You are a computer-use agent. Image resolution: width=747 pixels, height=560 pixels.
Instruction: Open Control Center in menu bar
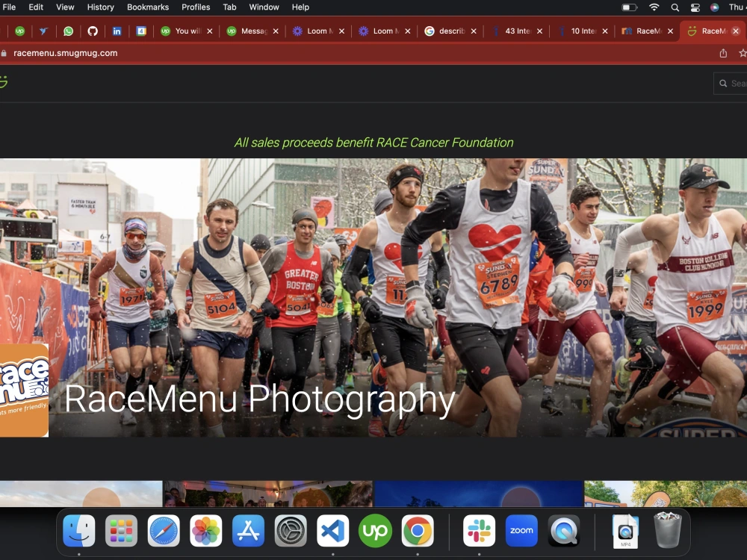click(695, 7)
